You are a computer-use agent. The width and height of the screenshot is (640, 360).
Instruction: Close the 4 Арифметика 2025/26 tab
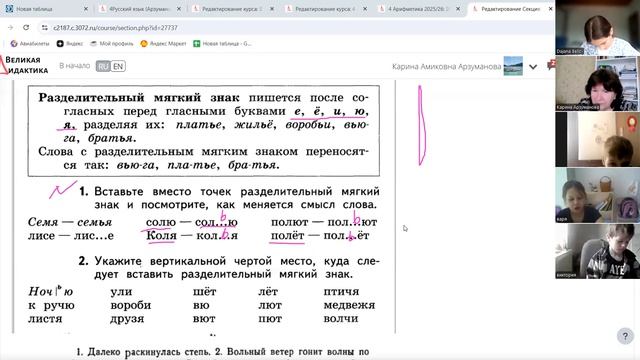pyautogui.click(x=458, y=9)
